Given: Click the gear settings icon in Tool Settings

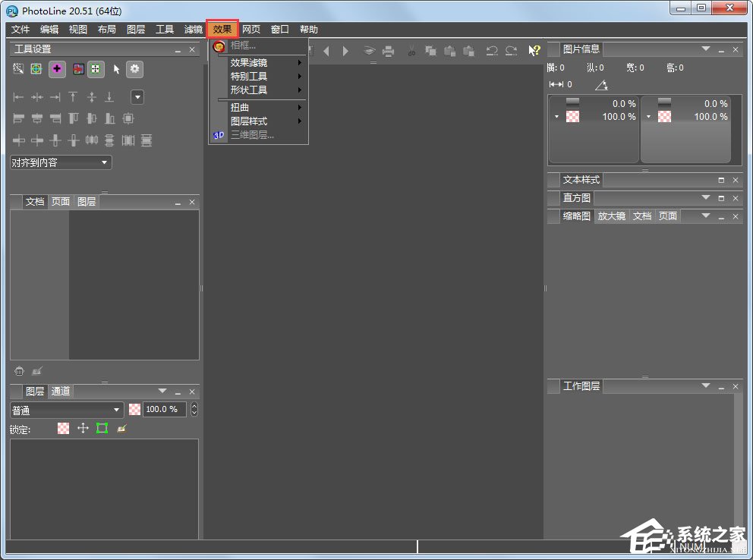Looking at the screenshot, I should (x=135, y=69).
